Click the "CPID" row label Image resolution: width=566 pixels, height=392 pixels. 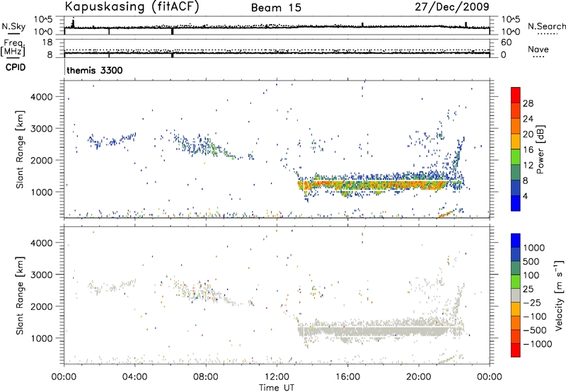[16, 67]
